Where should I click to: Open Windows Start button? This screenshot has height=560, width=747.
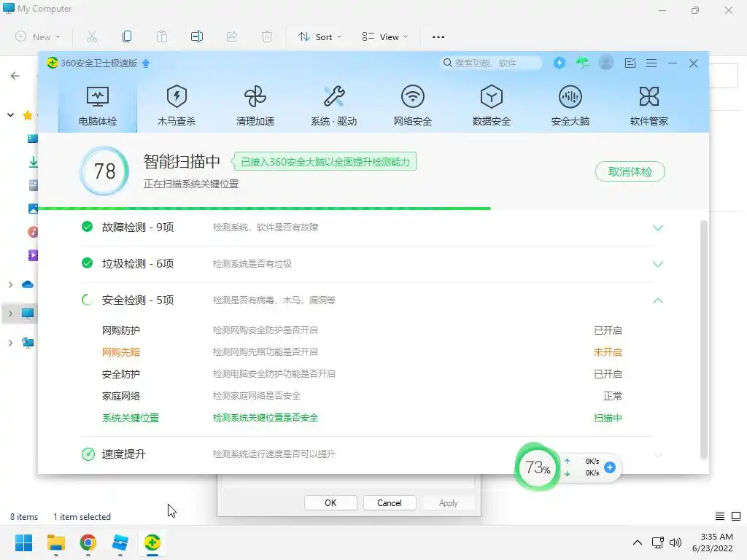pyautogui.click(x=24, y=542)
